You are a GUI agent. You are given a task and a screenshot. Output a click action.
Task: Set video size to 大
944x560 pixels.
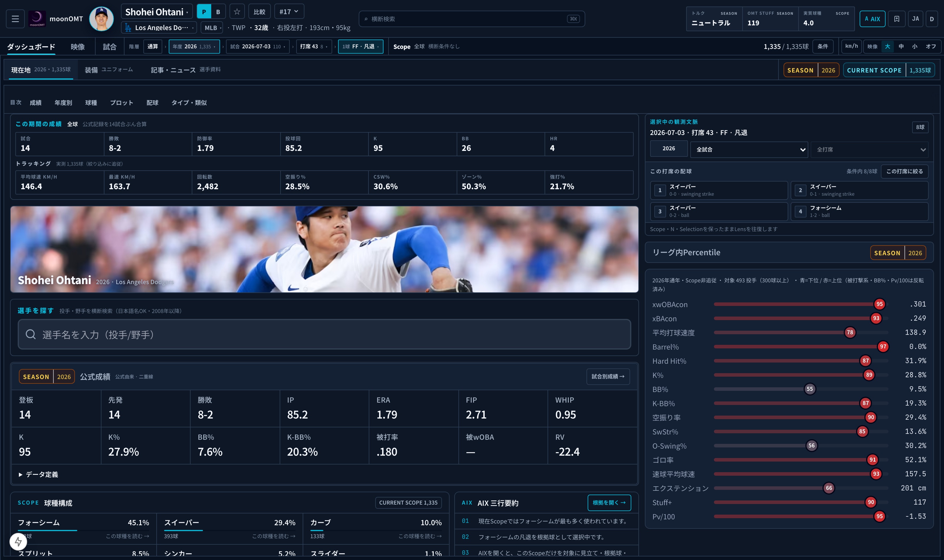pos(887,46)
